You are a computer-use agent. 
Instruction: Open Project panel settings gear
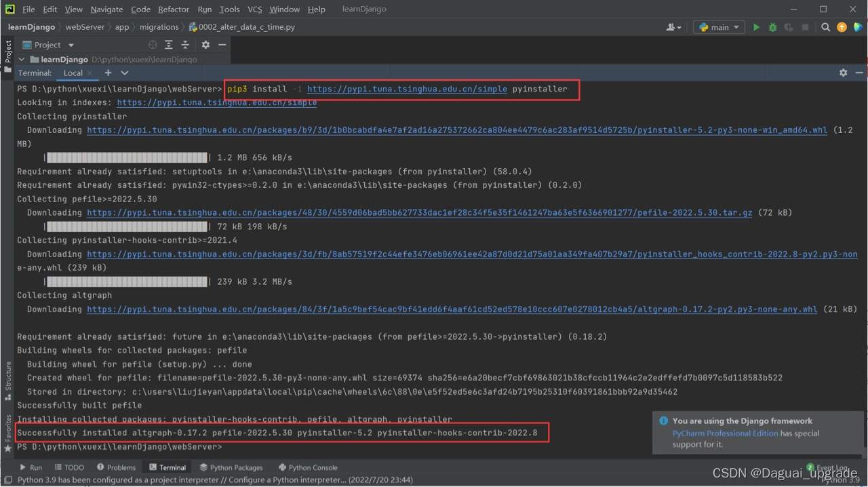point(205,45)
